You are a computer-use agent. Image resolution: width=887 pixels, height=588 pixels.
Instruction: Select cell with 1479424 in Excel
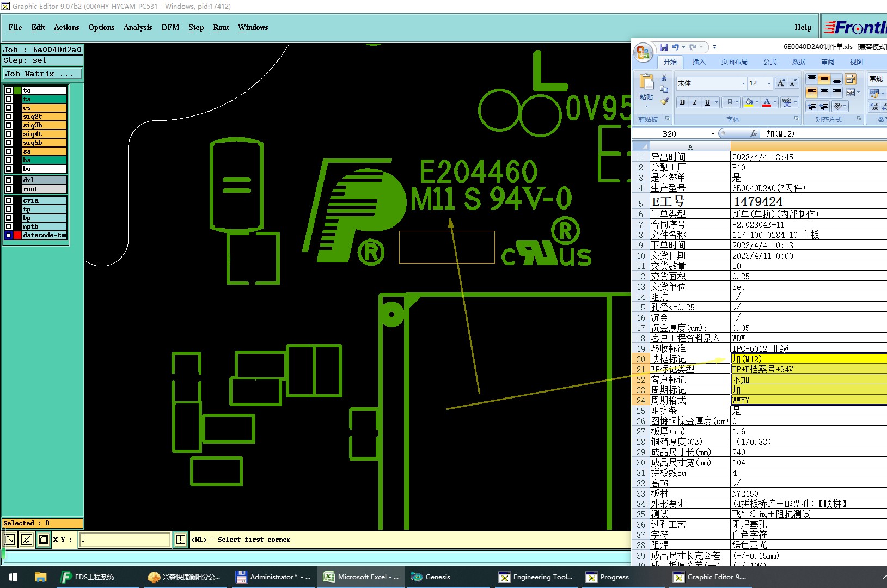[x=809, y=201]
